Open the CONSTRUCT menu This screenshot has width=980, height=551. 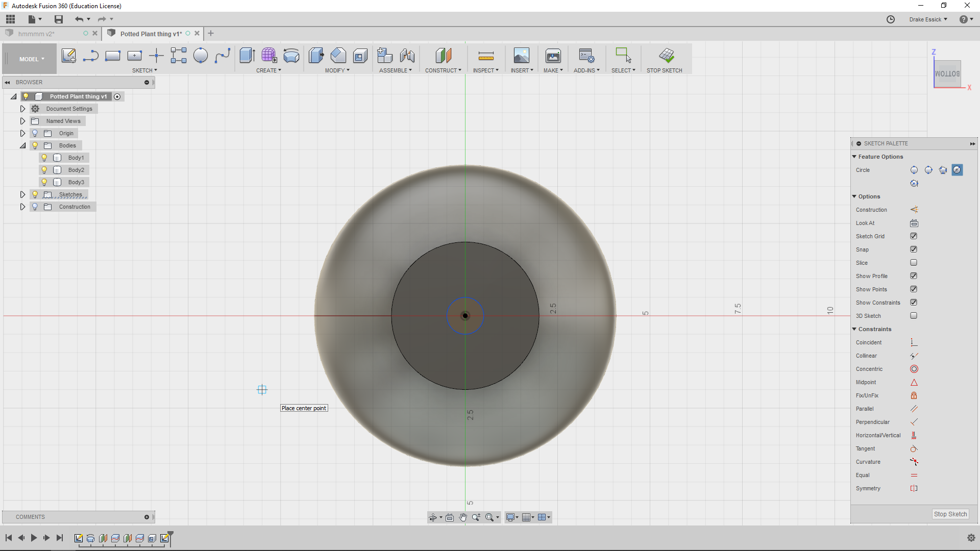coord(443,70)
